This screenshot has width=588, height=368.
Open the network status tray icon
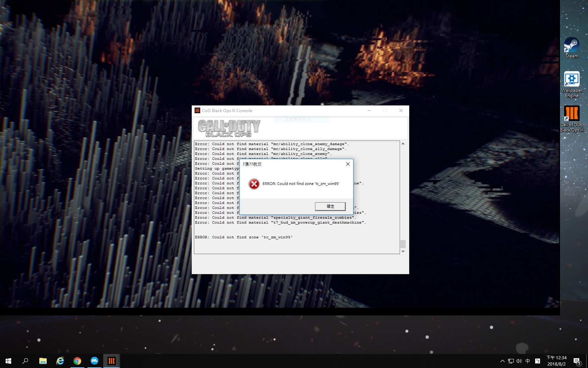tap(511, 361)
